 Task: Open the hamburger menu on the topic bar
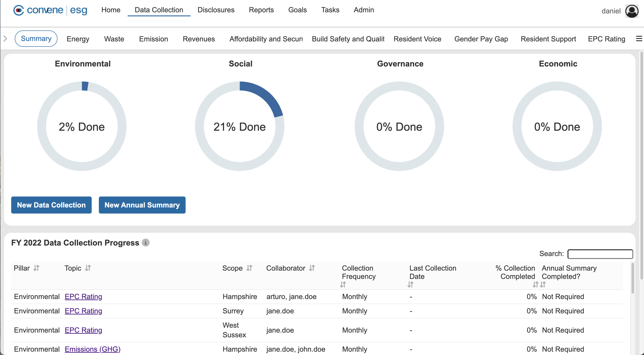click(x=639, y=38)
